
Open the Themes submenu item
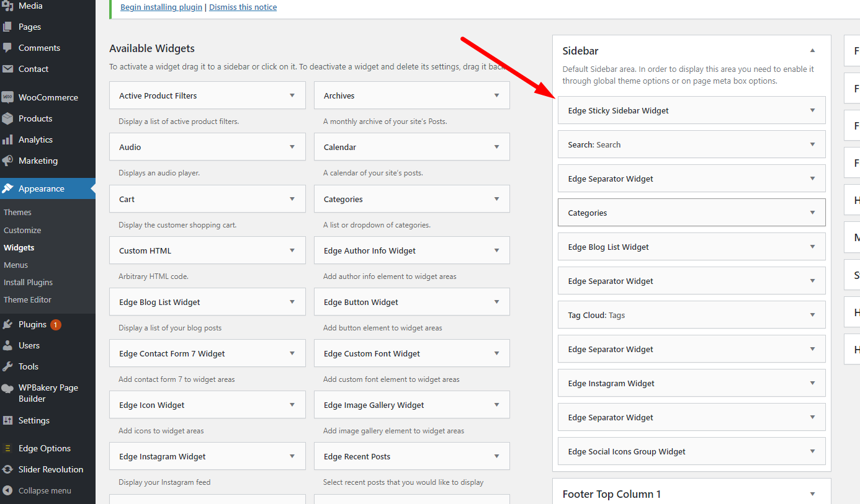point(17,212)
